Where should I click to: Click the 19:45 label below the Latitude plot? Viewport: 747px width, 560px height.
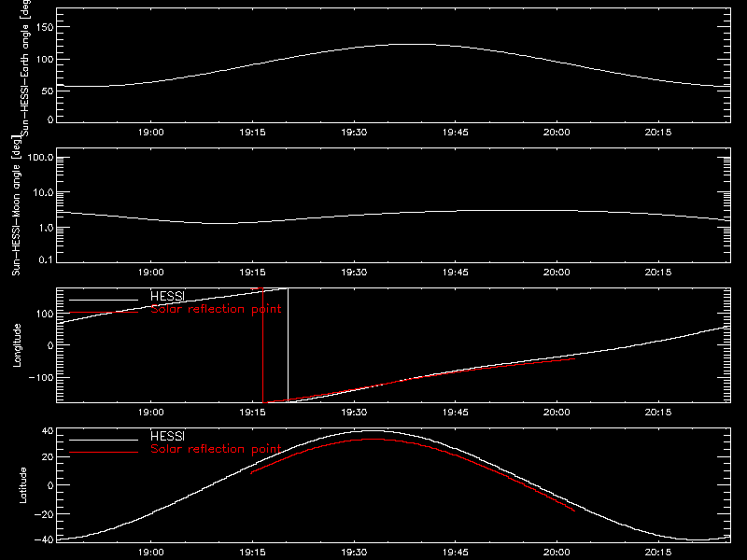pyautogui.click(x=456, y=553)
